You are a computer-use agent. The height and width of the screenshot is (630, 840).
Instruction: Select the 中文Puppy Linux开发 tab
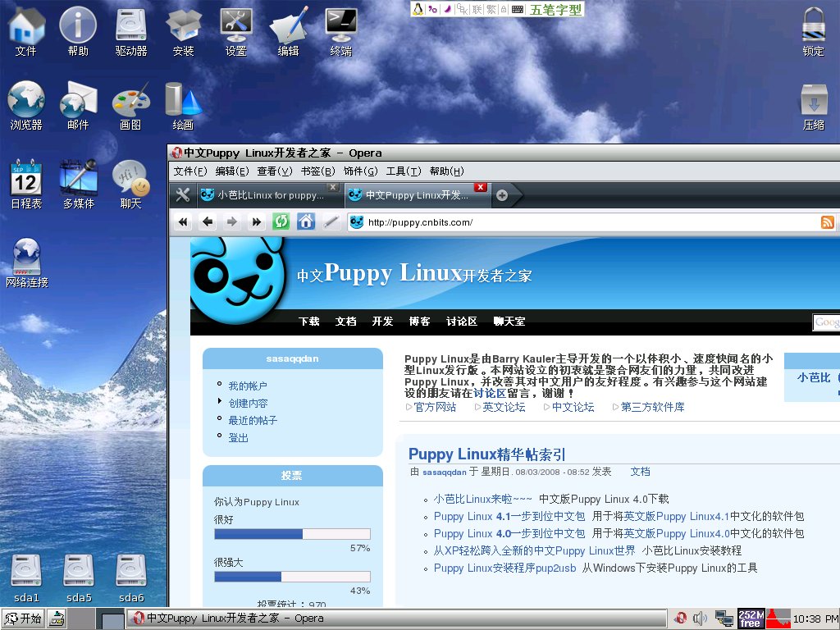pyautogui.click(x=416, y=195)
